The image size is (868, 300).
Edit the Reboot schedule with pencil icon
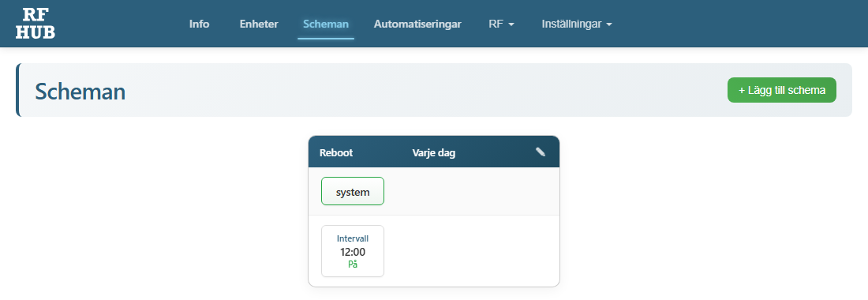tap(541, 152)
